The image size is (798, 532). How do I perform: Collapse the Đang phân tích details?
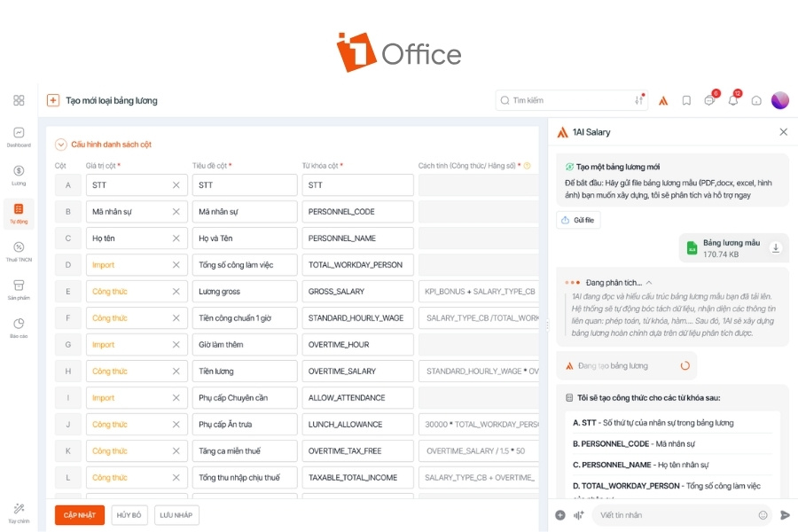click(x=649, y=283)
